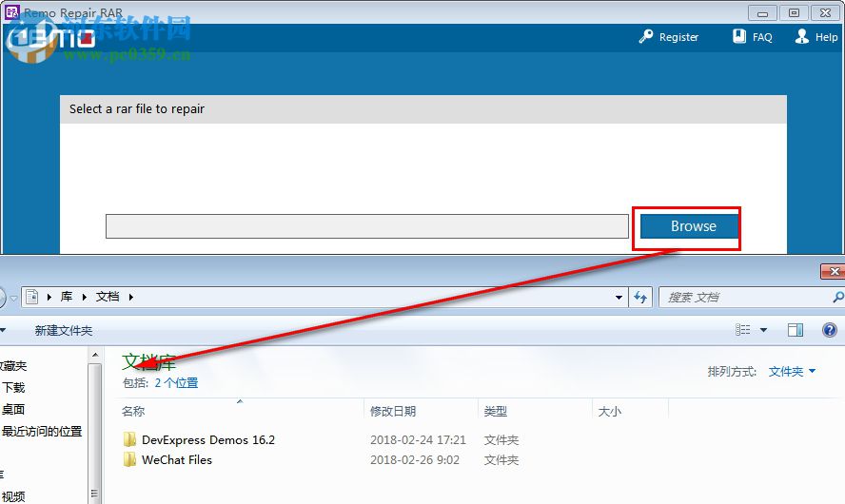Image resolution: width=845 pixels, height=504 pixels.
Task: Click the WeChat Files folder icon
Action: (x=129, y=459)
